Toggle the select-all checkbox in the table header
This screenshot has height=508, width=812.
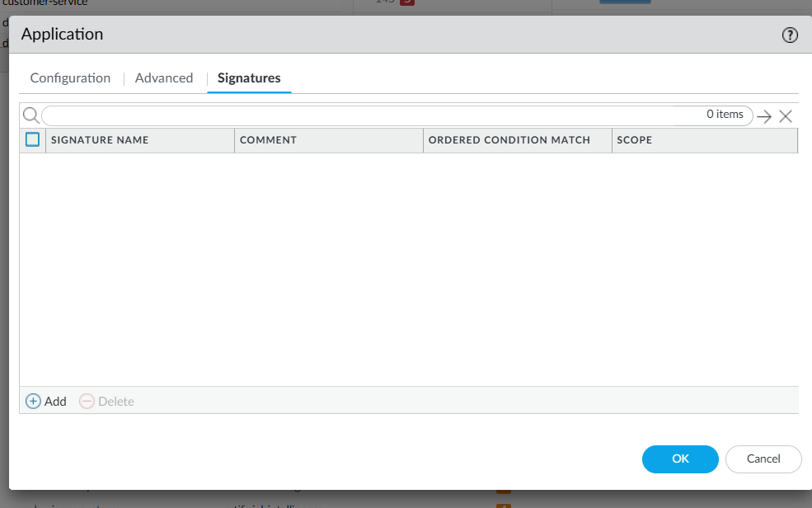point(32,139)
